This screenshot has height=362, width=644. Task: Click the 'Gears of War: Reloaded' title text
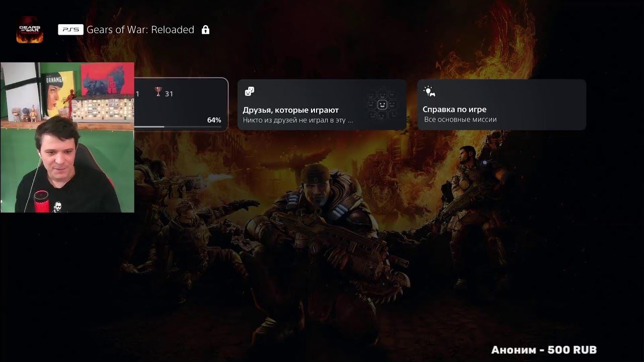[x=140, y=30]
